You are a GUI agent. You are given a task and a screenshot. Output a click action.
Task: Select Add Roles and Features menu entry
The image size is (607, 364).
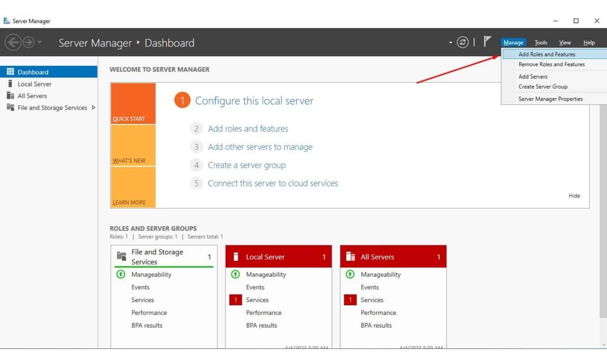point(554,54)
